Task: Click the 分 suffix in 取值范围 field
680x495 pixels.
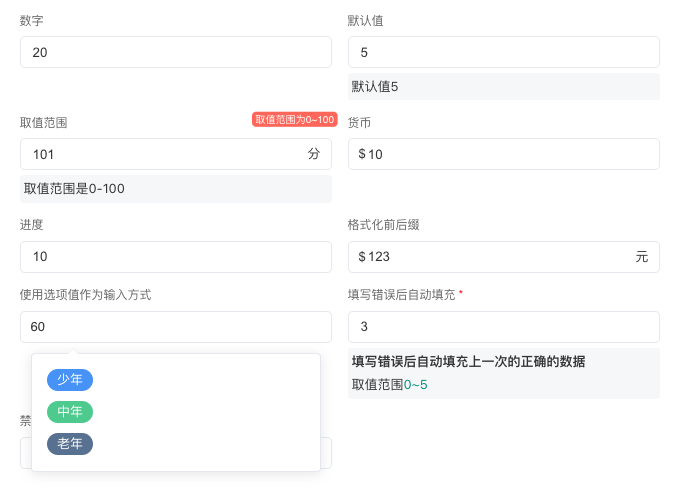Action: [x=314, y=154]
